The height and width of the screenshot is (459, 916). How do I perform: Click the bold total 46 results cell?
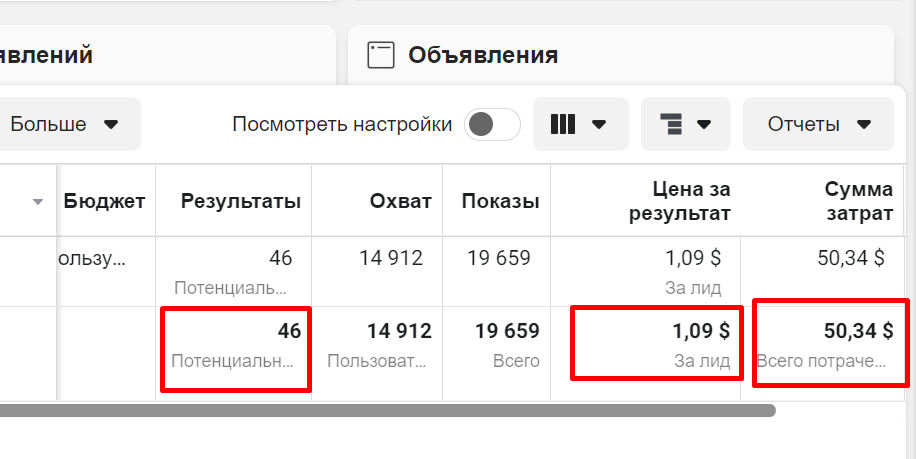coord(234,353)
